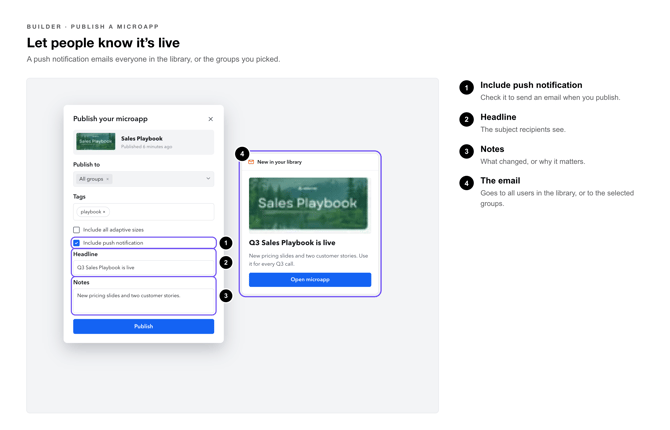Remove the playbook tag

click(104, 212)
